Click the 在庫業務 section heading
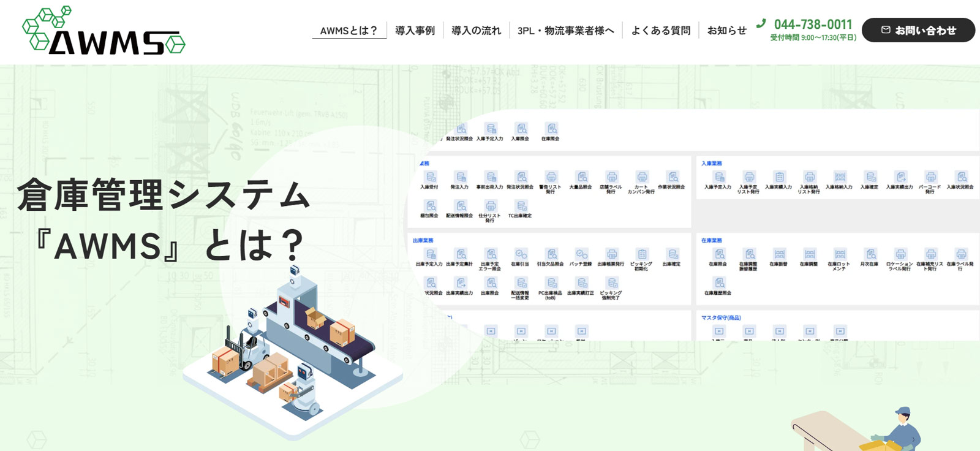The width and height of the screenshot is (980, 451). pos(711,241)
